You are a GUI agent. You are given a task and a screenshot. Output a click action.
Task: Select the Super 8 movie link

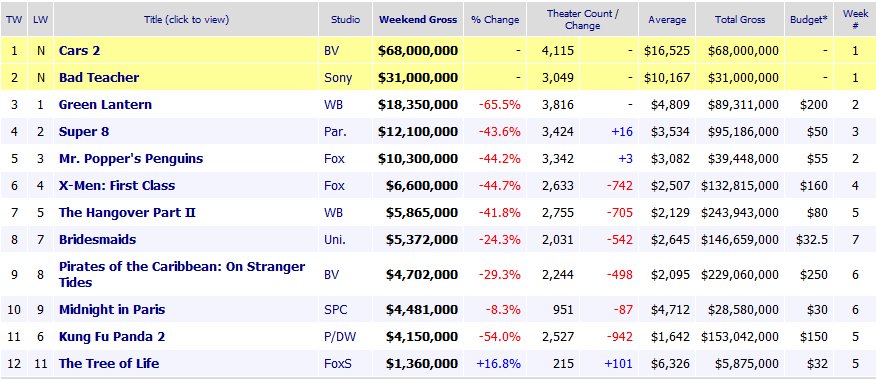point(84,132)
